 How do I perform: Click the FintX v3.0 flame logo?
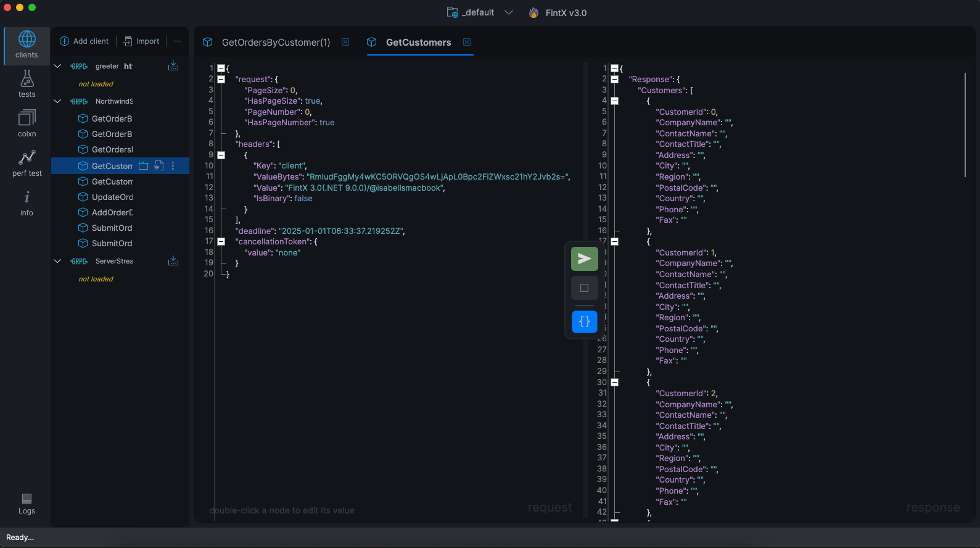[533, 12]
